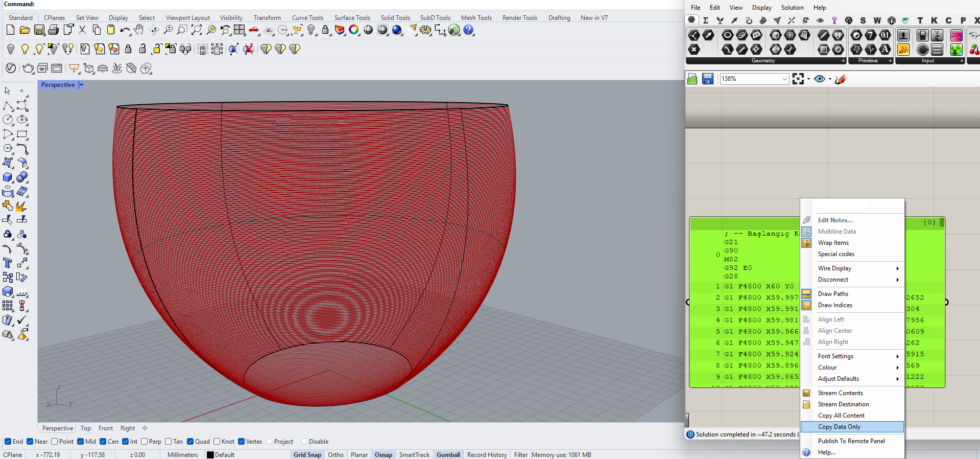Toggle the Quad osnap checkbox

(190, 442)
